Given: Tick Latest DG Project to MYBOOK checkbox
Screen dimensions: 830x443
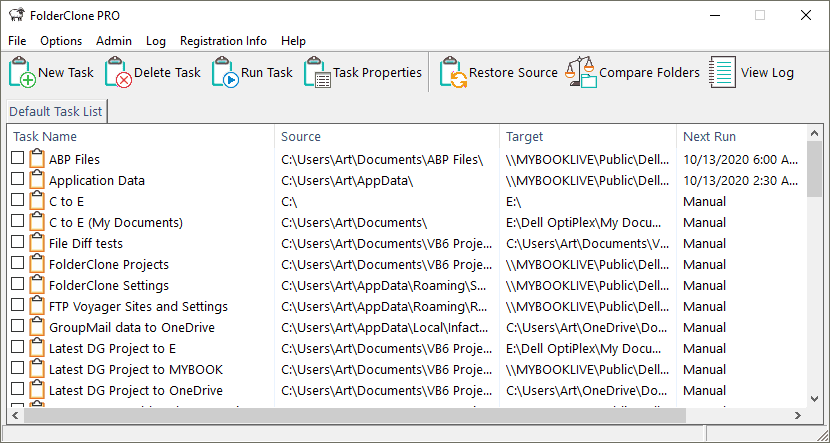Looking at the screenshot, I should tap(18, 367).
